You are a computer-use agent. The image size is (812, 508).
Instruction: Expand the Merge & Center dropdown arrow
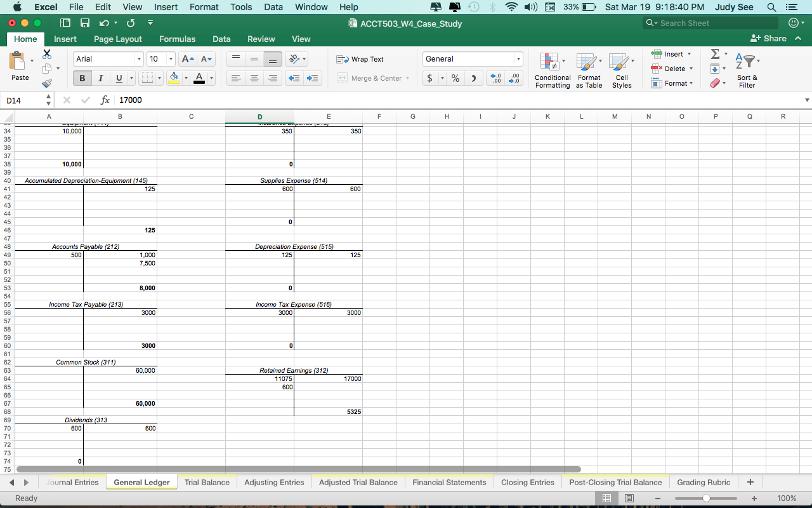[407, 79]
